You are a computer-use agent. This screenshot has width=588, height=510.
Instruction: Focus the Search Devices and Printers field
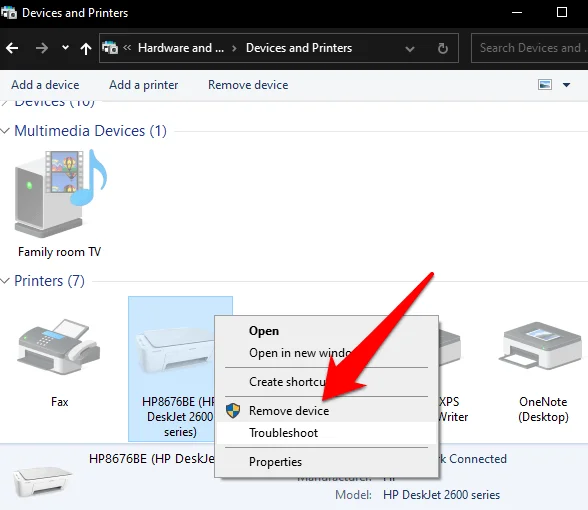click(530, 48)
